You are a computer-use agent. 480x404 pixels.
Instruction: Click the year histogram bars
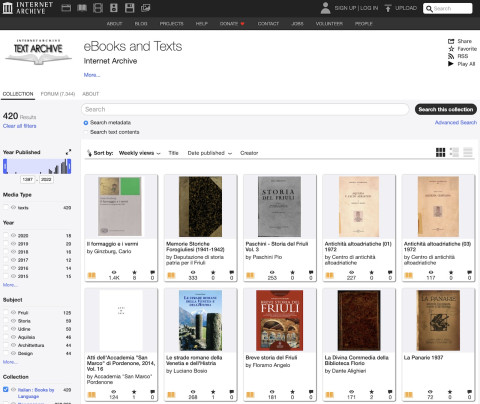[x=37, y=166]
